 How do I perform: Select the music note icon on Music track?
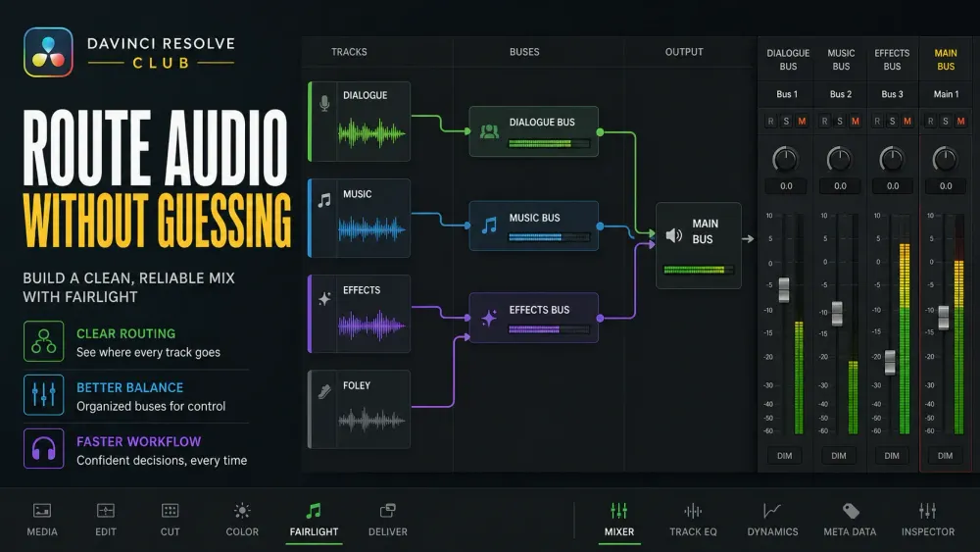pyautogui.click(x=323, y=201)
